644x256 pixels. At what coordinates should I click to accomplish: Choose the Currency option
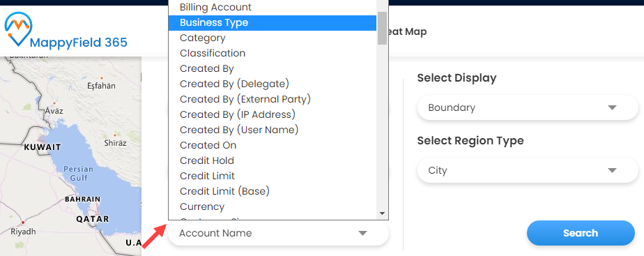(273, 206)
